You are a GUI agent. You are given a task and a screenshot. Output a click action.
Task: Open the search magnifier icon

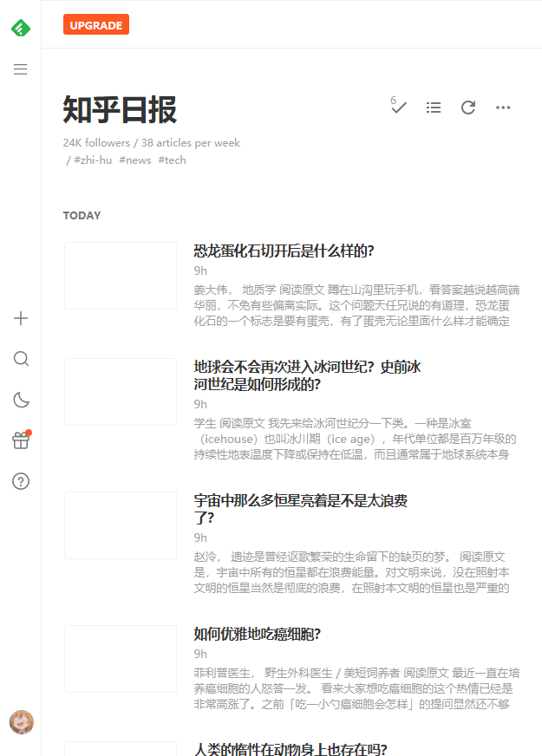coord(21,359)
